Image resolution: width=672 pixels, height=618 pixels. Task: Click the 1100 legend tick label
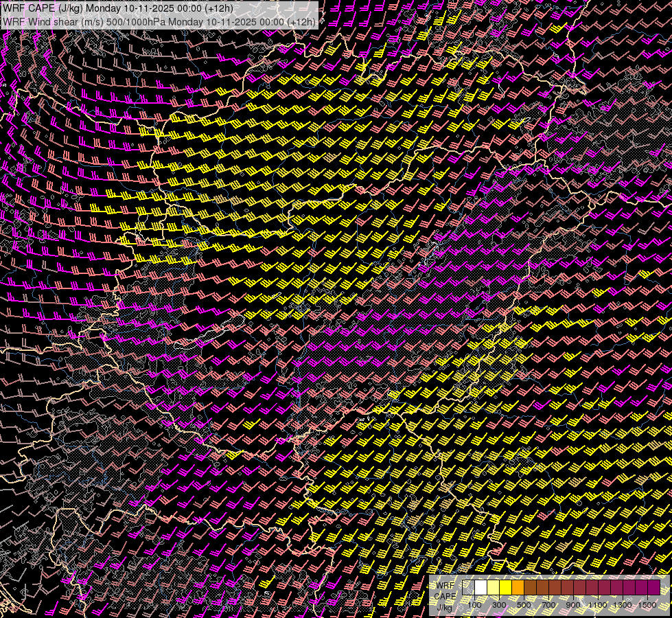598,605
